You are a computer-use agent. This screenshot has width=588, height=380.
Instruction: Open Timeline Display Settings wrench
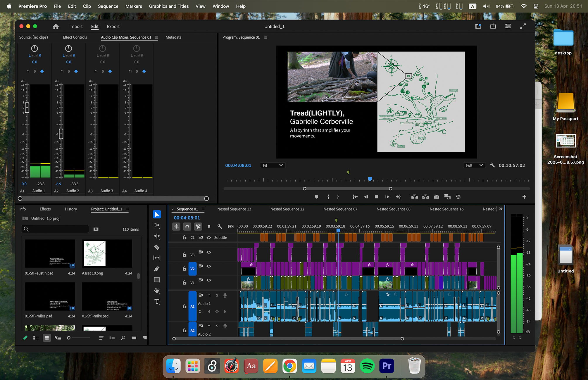(220, 227)
